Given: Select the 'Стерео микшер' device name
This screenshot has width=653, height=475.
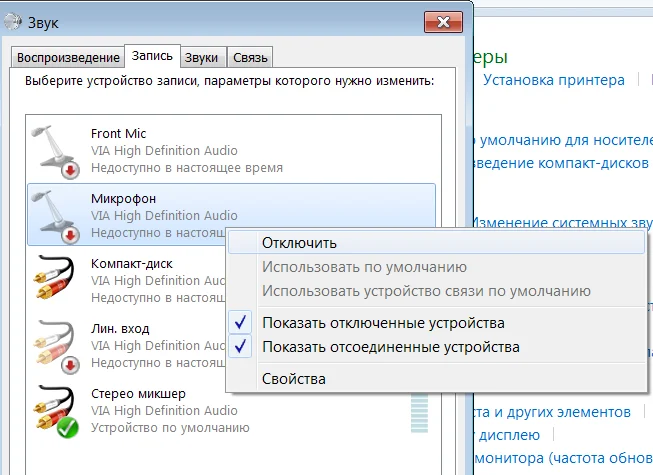Looking at the screenshot, I should point(138,393).
